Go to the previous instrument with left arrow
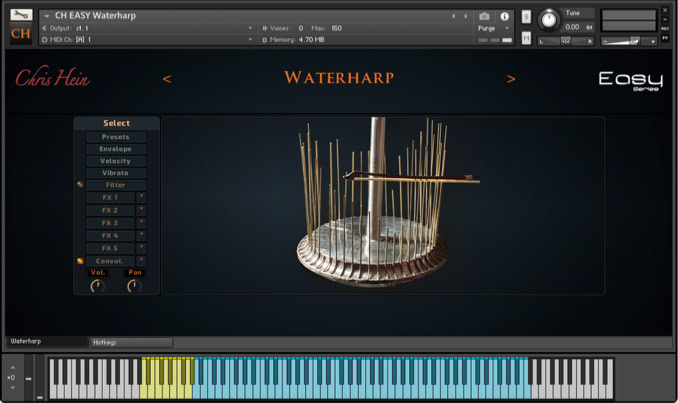This screenshot has width=678, height=403. tap(167, 79)
